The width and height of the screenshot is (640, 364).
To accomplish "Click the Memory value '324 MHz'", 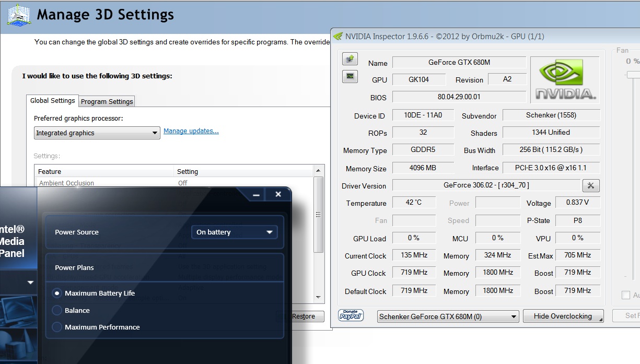I will click(x=497, y=255).
